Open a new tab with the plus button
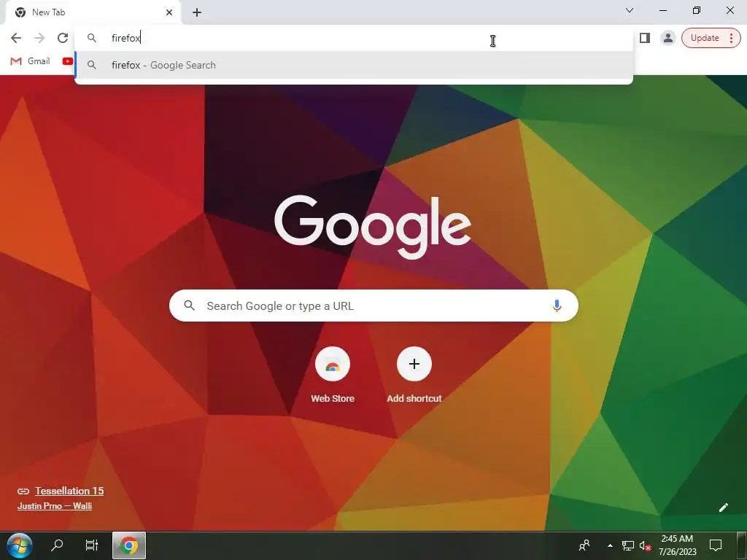Image resolution: width=747 pixels, height=560 pixels. coord(197,13)
